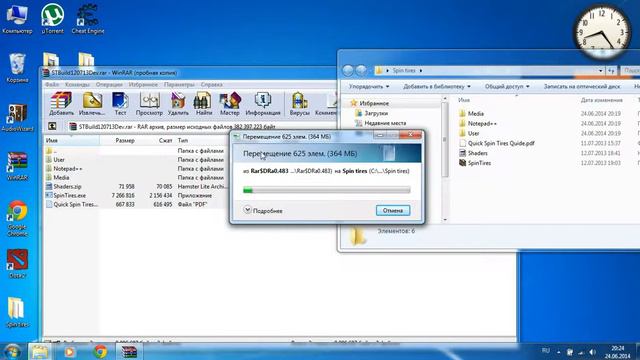This screenshot has width=640, height=360.
Task: Click Записать на оптический диск in Explorer
Action: [582, 87]
